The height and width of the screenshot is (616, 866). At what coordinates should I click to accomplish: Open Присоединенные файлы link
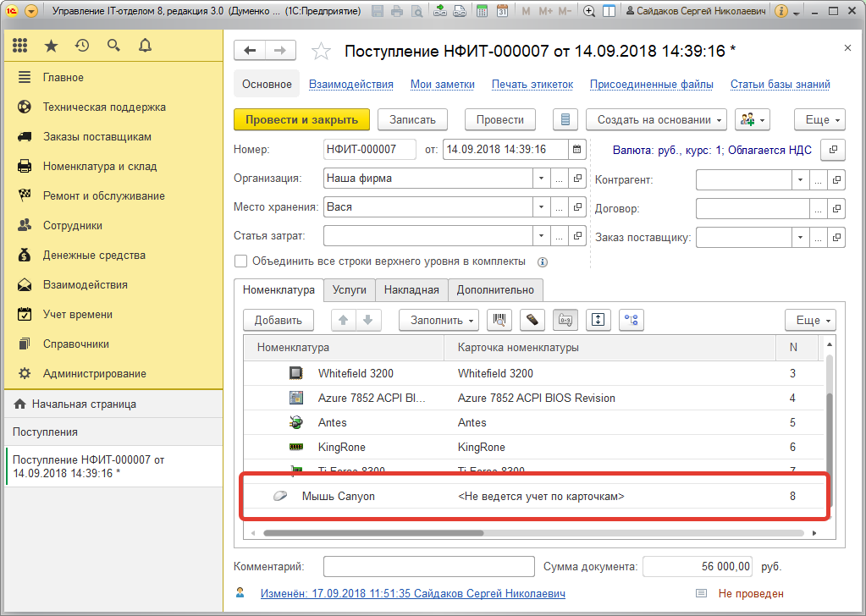(652, 85)
